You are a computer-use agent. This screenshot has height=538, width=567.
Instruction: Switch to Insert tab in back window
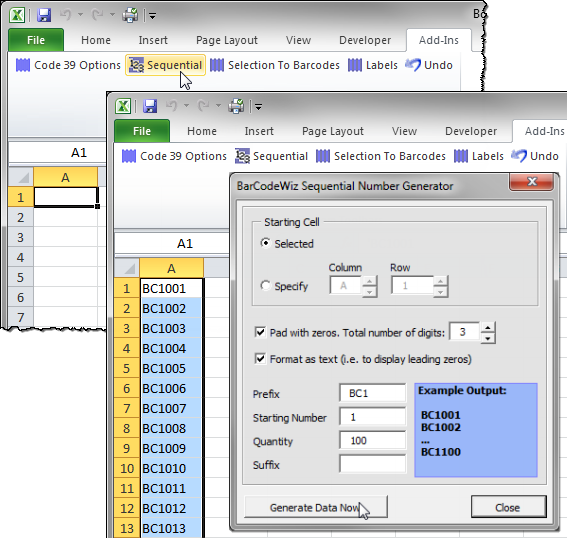pos(153,40)
